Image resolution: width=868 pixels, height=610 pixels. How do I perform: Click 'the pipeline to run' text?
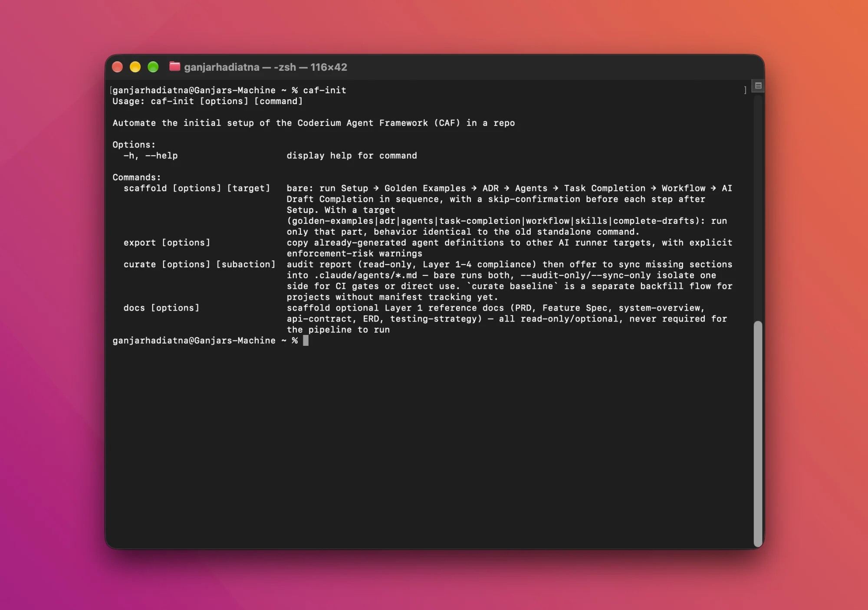pyautogui.click(x=338, y=329)
